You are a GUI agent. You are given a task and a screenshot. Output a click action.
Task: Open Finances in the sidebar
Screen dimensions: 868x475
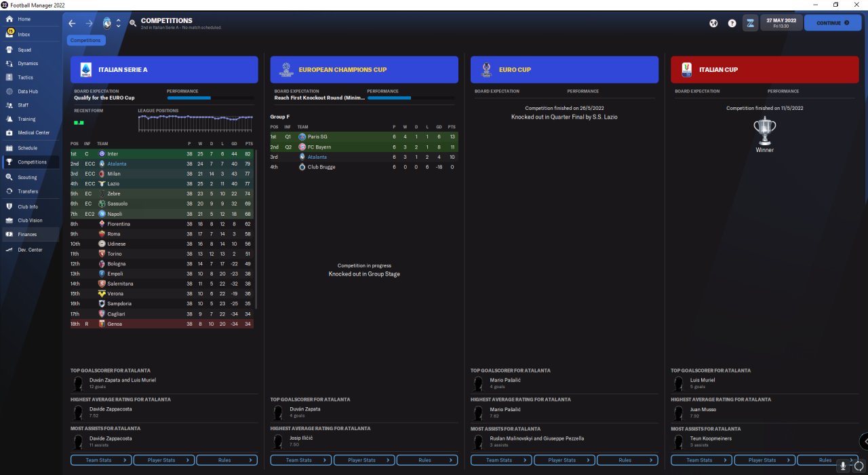pos(30,234)
